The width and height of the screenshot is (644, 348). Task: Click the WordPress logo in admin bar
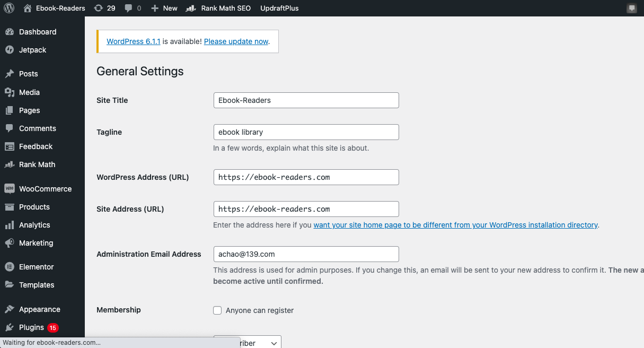[9, 8]
